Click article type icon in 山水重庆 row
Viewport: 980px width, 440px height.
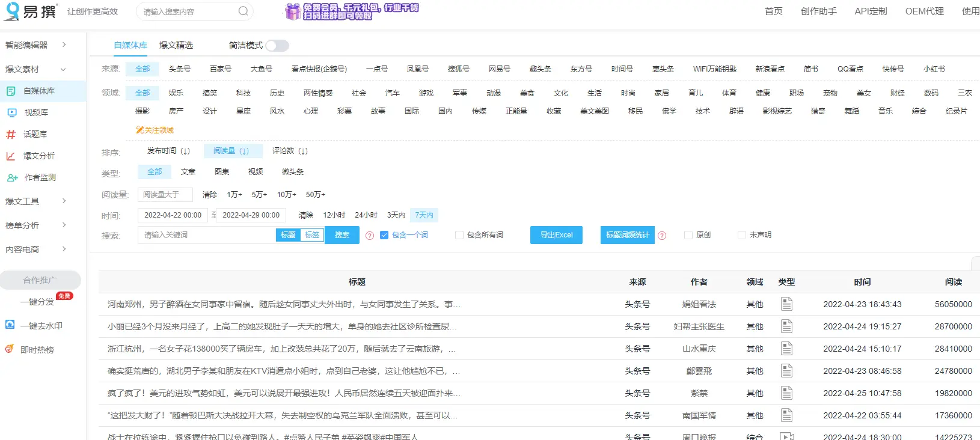[786, 349]
